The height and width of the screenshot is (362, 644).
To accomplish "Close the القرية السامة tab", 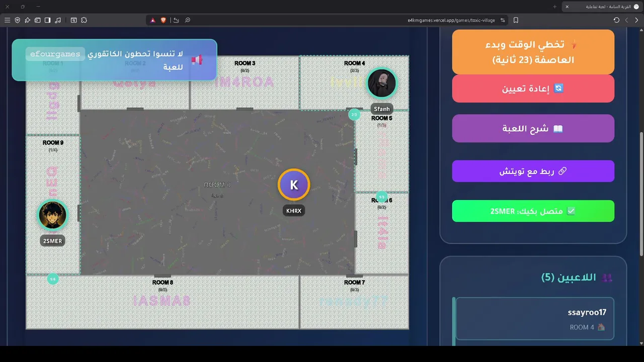I will [567, 7].
